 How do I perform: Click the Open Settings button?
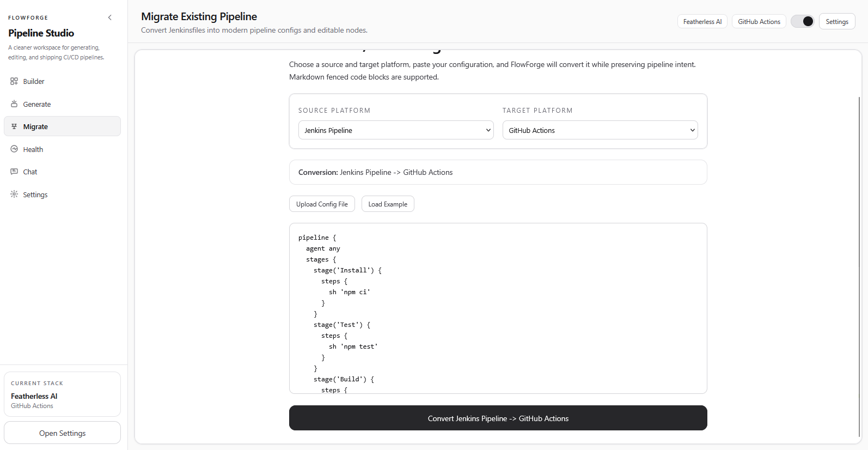coord(62,433)
